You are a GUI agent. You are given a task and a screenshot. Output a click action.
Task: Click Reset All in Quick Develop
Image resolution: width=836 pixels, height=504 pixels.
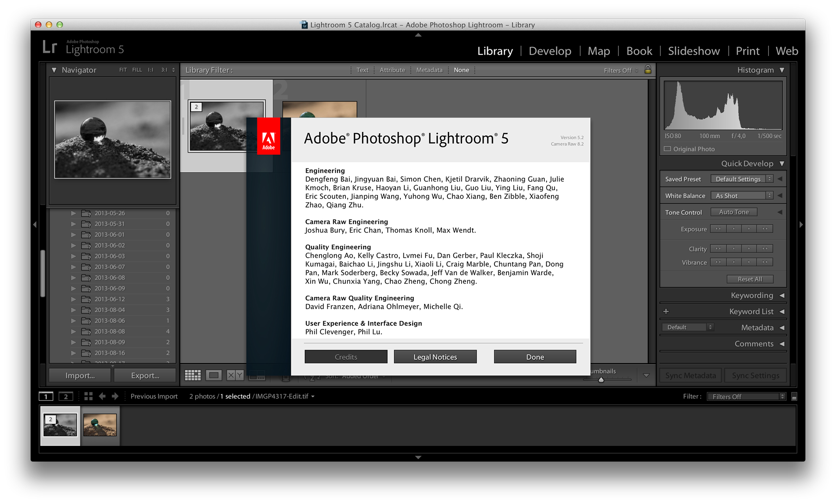750,279
